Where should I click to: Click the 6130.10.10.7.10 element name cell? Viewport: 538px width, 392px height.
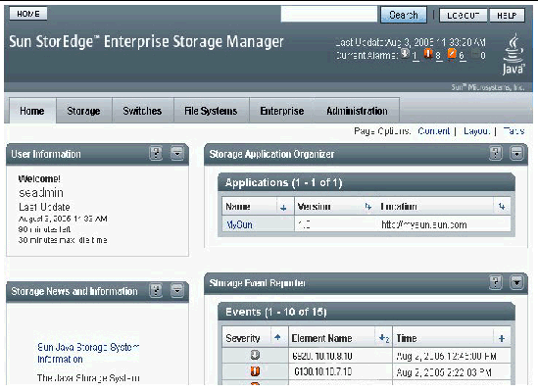[x=322, y=371]
